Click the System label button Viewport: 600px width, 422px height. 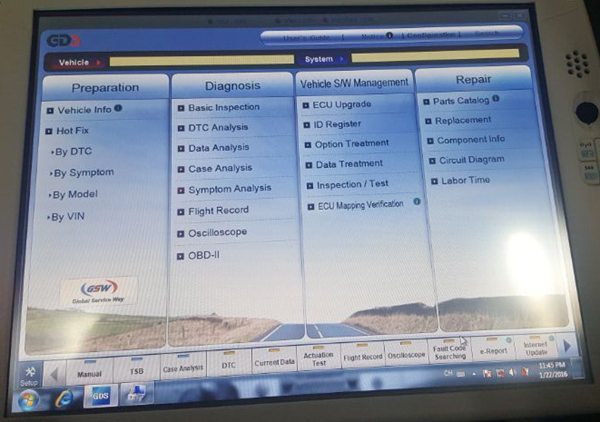323,59
